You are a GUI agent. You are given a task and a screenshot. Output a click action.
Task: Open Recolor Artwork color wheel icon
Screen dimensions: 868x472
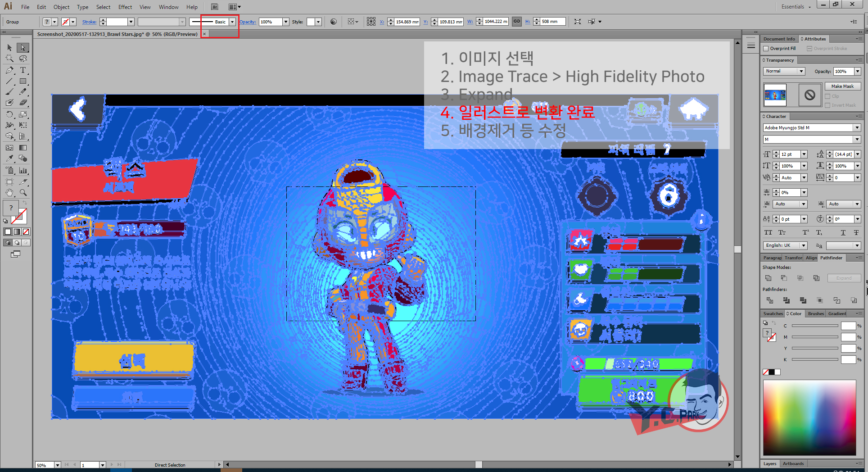(334, 22)
